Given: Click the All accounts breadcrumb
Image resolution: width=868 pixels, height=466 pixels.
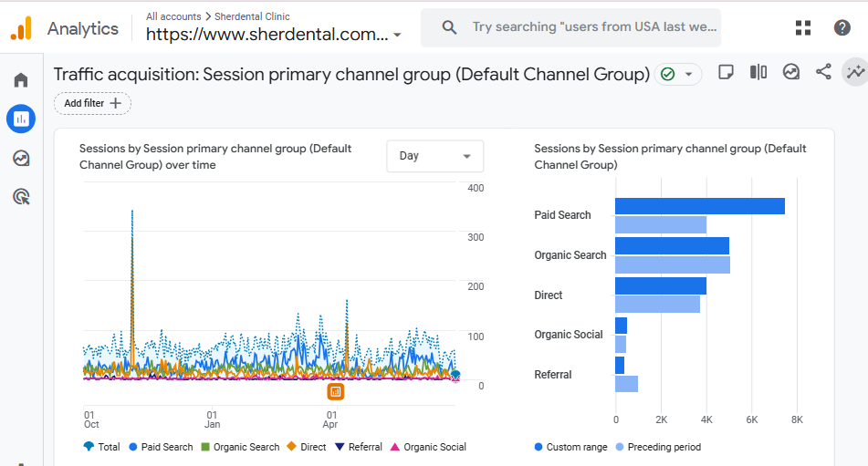Looking at the screenshot, I should click(x=173, y=16).
